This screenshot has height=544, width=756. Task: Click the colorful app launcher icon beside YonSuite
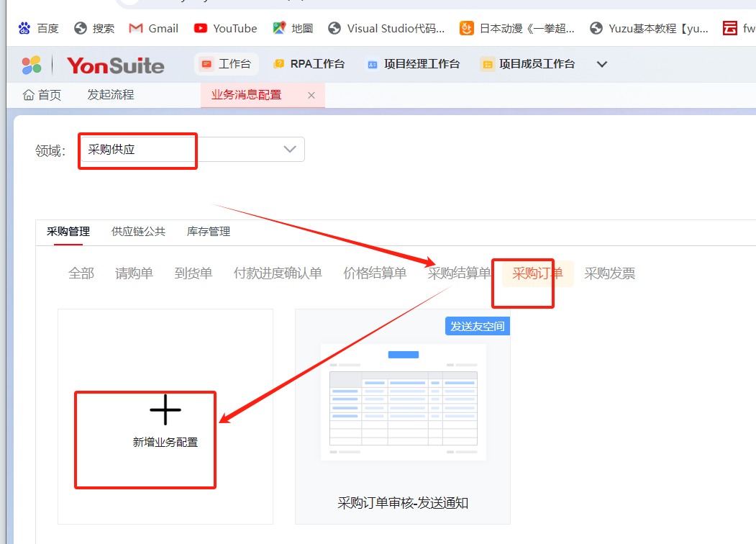31,64
